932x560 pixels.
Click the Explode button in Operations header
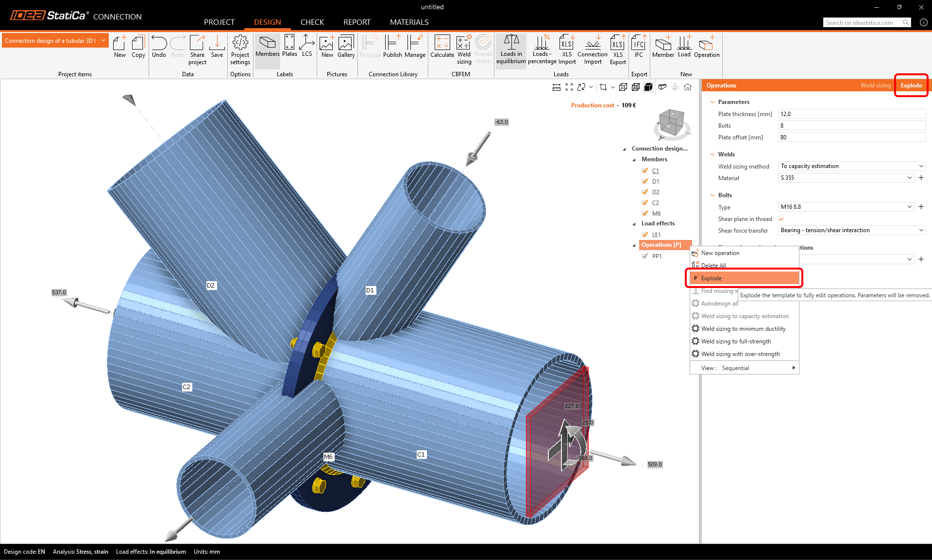tap(911, 85)
